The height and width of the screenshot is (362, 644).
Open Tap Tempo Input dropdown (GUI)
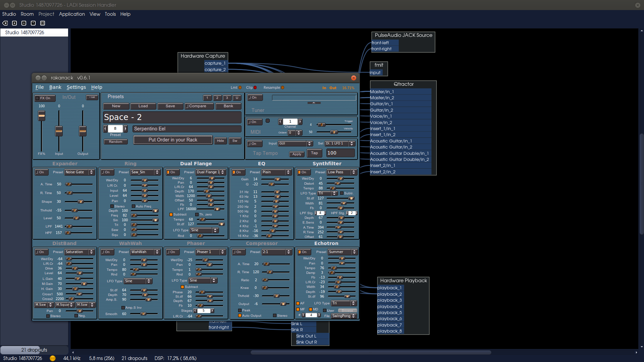(296, 143)
